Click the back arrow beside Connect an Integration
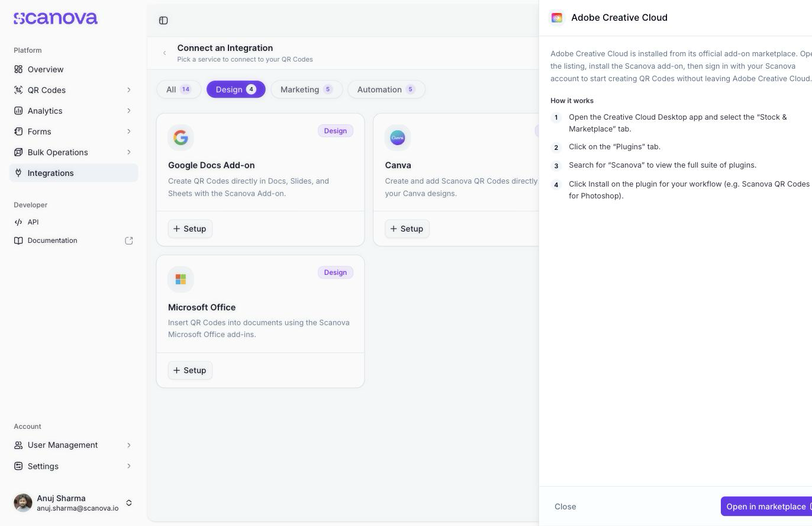 click(165, 53)
